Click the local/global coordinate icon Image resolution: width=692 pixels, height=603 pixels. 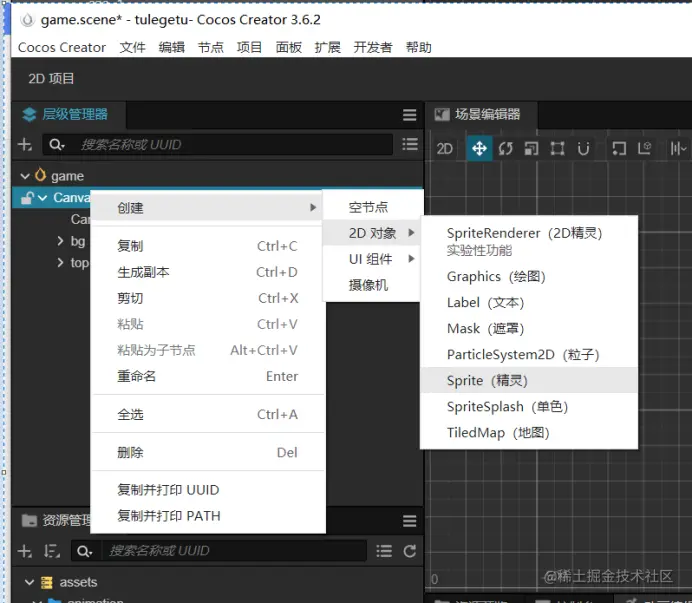pyautogui.click(x=645, y=148)
